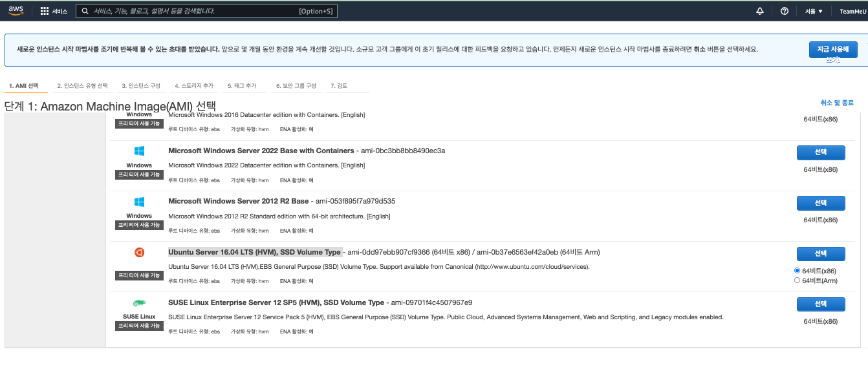868x369 pixels.
Task: Click the search magnifier icon
Action: coord(85,11)
